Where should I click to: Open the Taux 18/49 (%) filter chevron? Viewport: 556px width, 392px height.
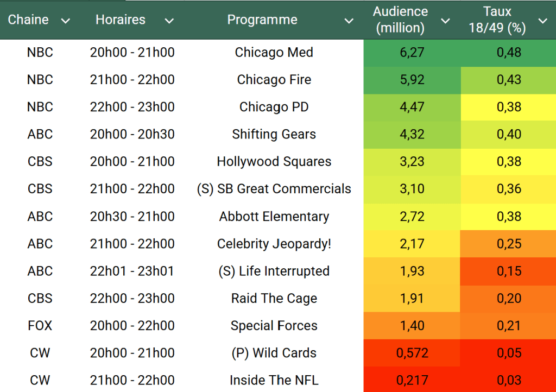click(x=542, y=21)
